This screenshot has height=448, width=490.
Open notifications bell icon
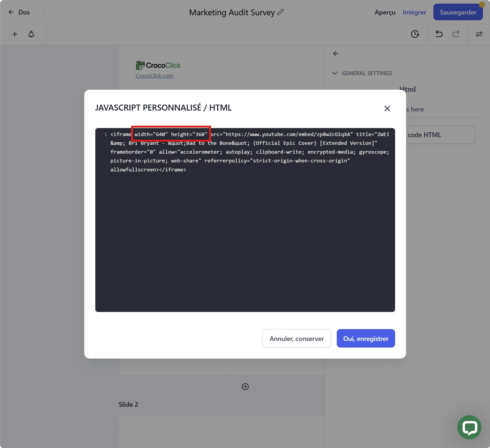pyautogui.click(x=31, y=34)
